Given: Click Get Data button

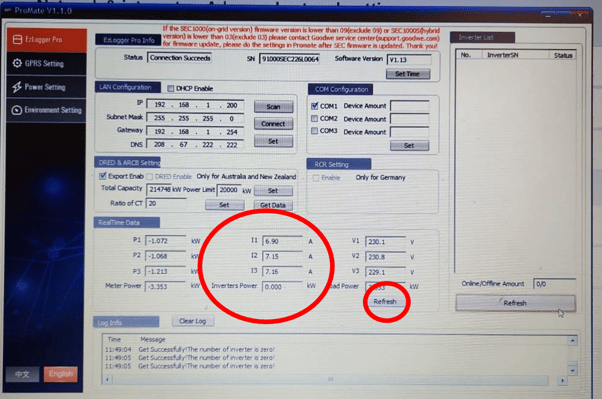Looking at the screenshot, I should (273, 205).
